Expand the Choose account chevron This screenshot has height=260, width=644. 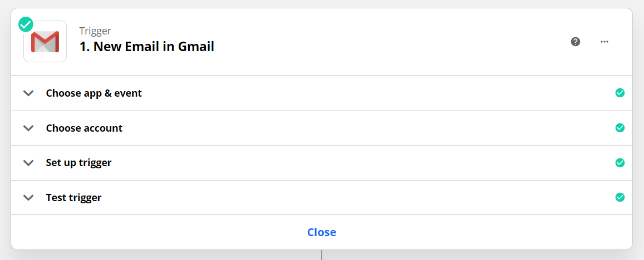tap(28, 128)
